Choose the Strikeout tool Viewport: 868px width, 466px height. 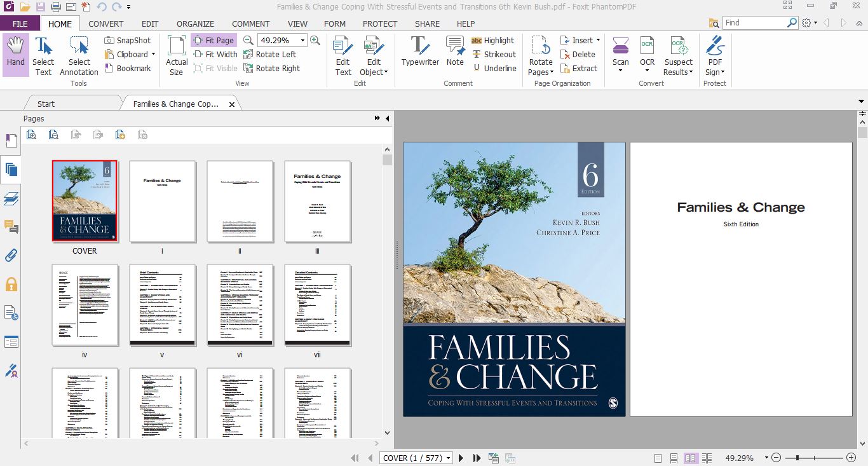click(494, 54)
